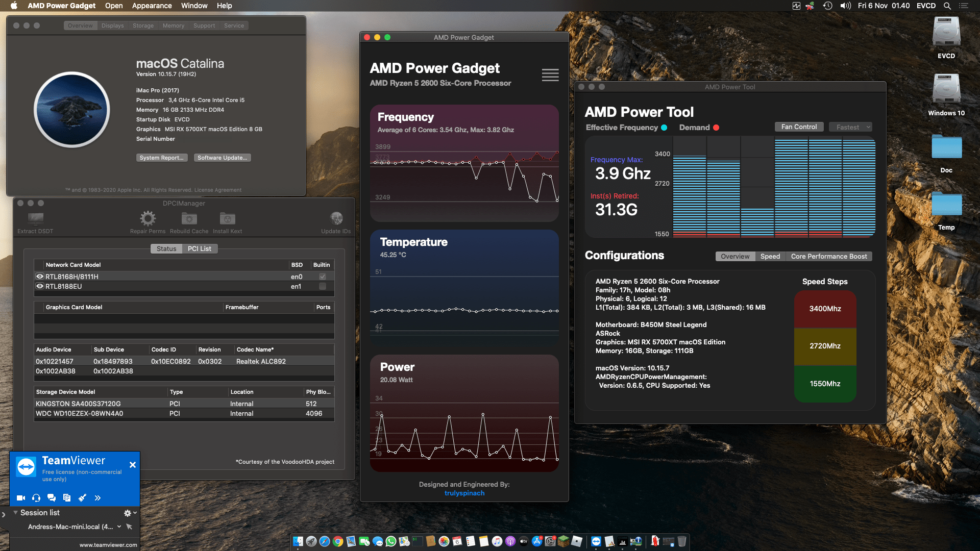Toggle the Builtin checkbox for RTL8168H/8111H
This screenshot has height=551, width=980.
coord(322,276)
